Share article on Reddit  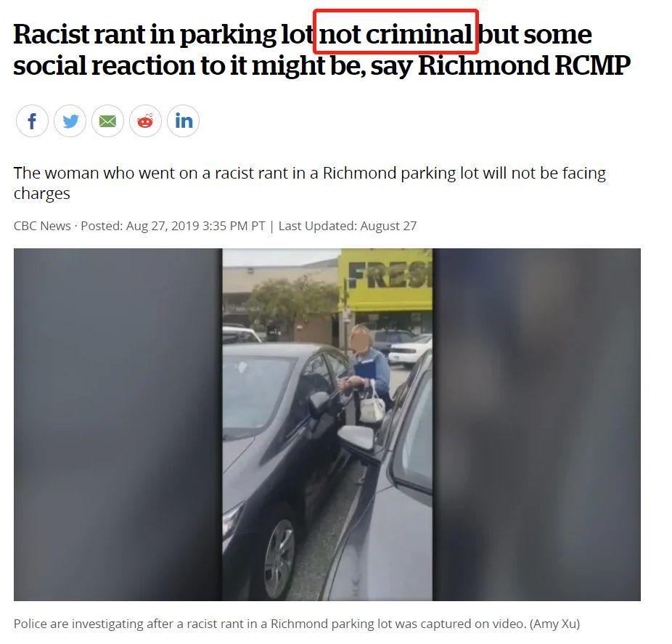click(145, 121)
